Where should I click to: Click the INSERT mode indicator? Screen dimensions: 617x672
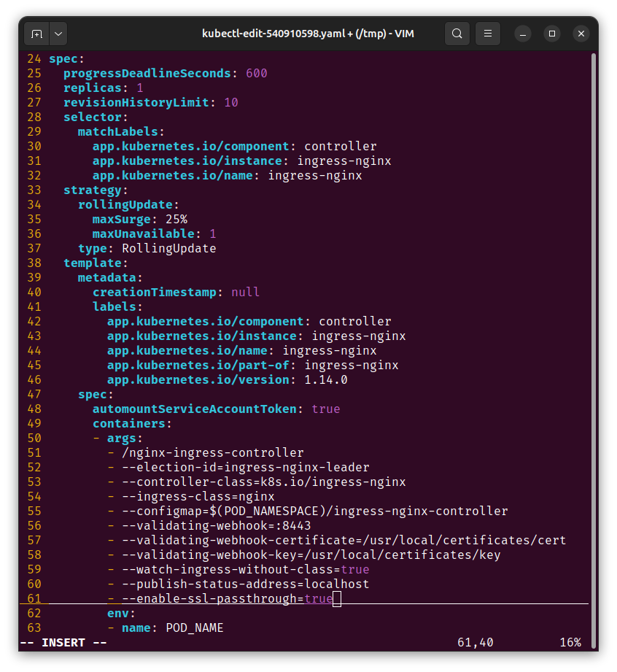[63, 642]
